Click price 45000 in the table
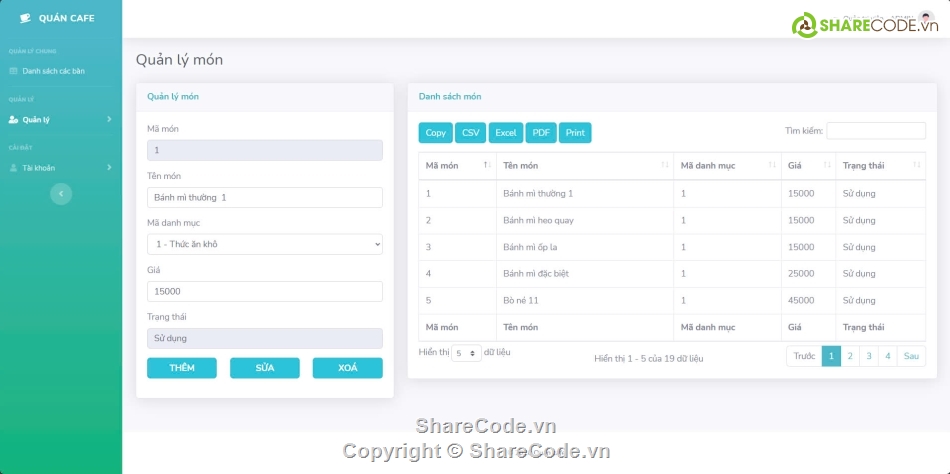The image size is (950, 474). (x=801, y=300)
